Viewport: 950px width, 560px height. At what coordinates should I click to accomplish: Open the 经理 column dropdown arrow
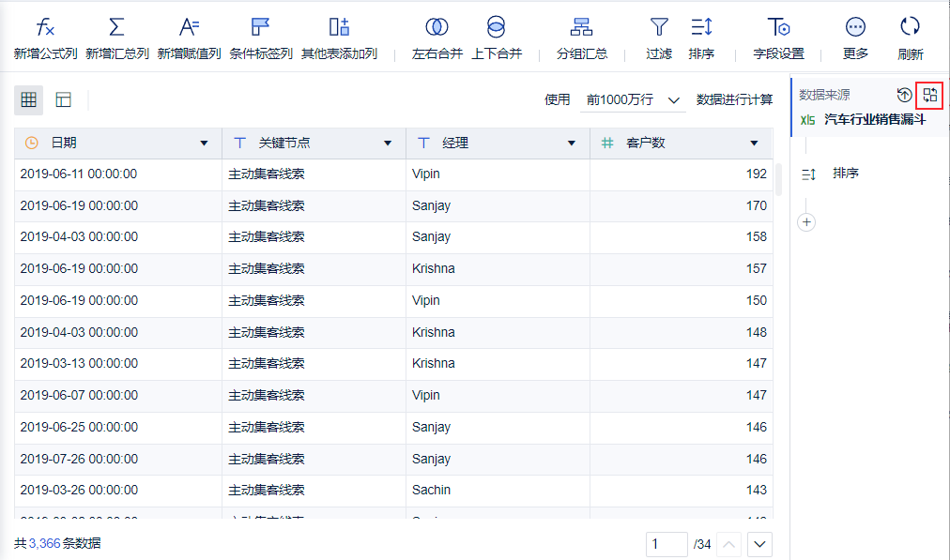[x=572, y=144]
